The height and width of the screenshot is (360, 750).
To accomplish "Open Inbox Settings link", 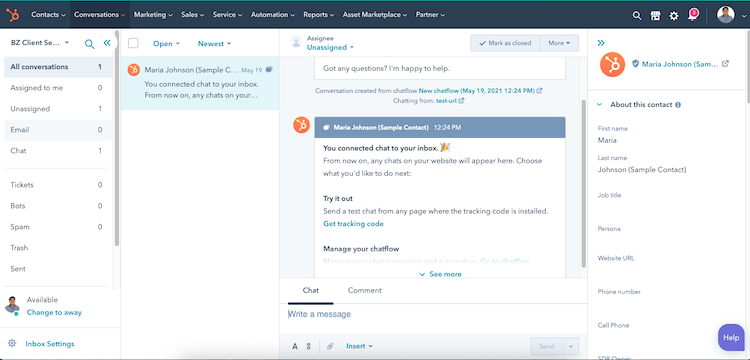I will 50,344.
